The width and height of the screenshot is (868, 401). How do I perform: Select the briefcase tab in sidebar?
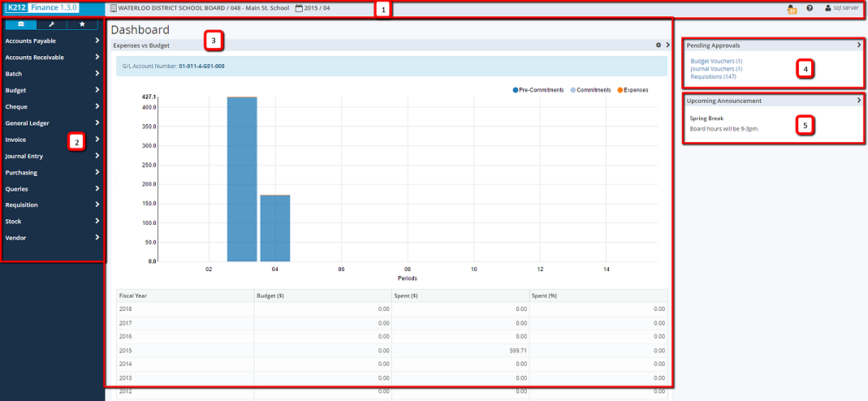coord(21,24)
